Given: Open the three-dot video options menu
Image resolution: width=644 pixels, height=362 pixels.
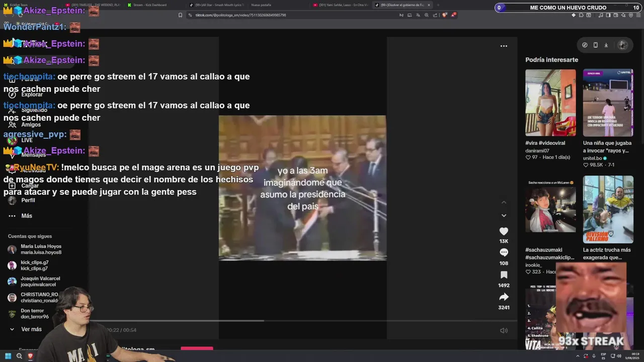Looking at the screenshot, I should tap(504, 46).
